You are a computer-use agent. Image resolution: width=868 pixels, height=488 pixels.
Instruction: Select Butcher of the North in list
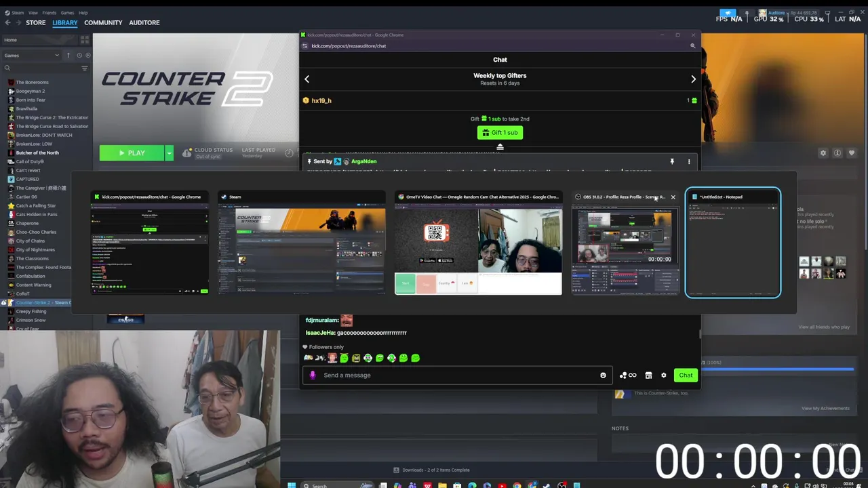coord(37,152)
